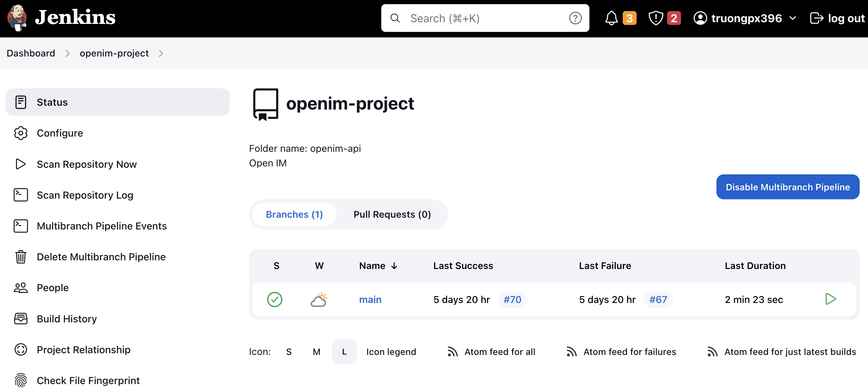Open security warnings shield icon
This screenshot has height=391, width=868.
(x=656, y=18)
